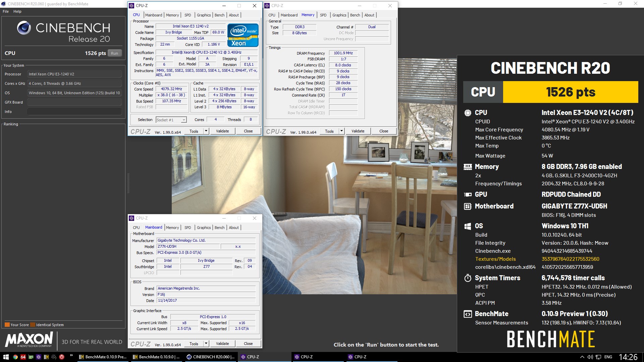Click CAS# Latency value 8.0 clocks

[x=343, y=65]
